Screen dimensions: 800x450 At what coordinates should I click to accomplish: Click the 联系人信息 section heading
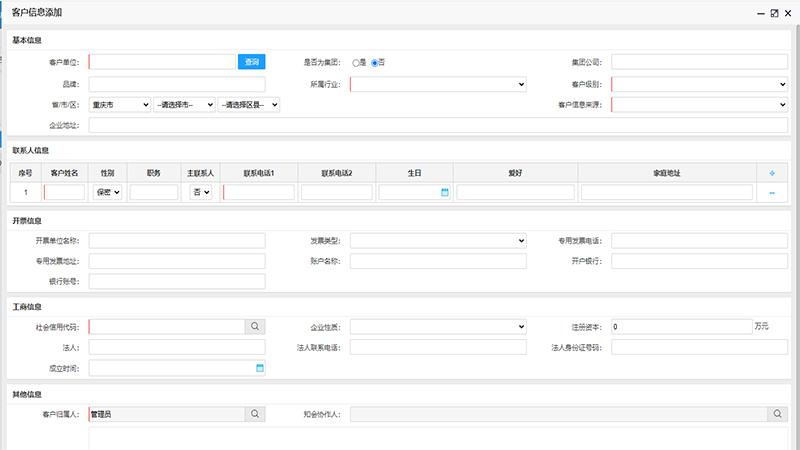point(31,151)
